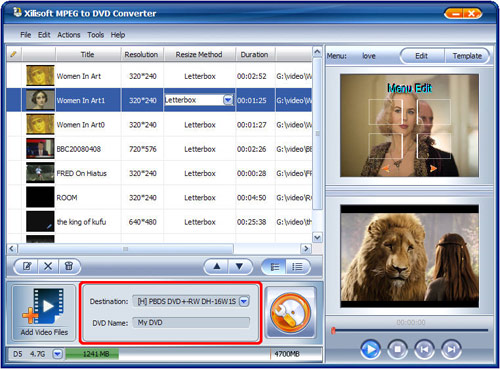The width and height of the screenshot is (500, 369).
Task: Click the '640*480' resolution cell
Action: click(143, 222)
